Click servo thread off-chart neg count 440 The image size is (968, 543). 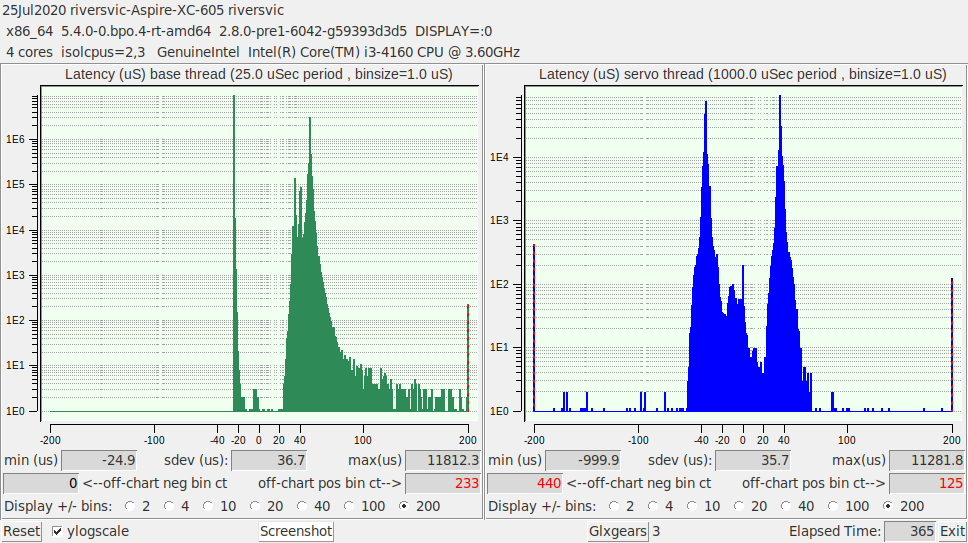click(525, 483)
